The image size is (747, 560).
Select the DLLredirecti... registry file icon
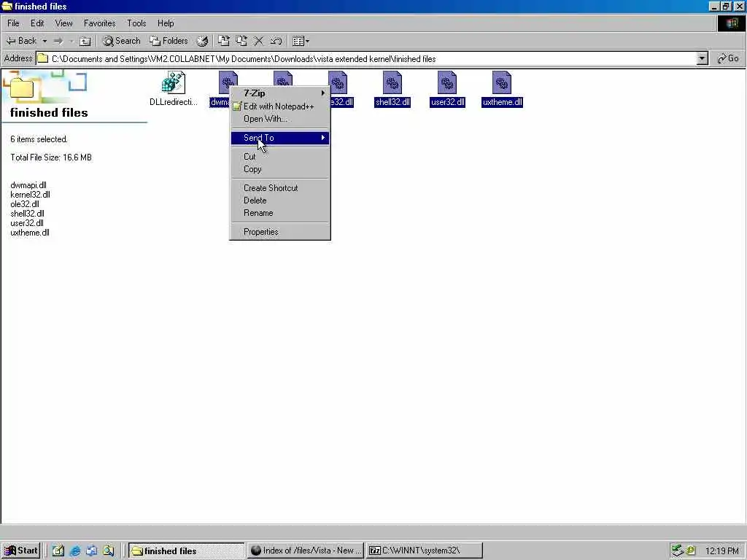coord(174,82)
